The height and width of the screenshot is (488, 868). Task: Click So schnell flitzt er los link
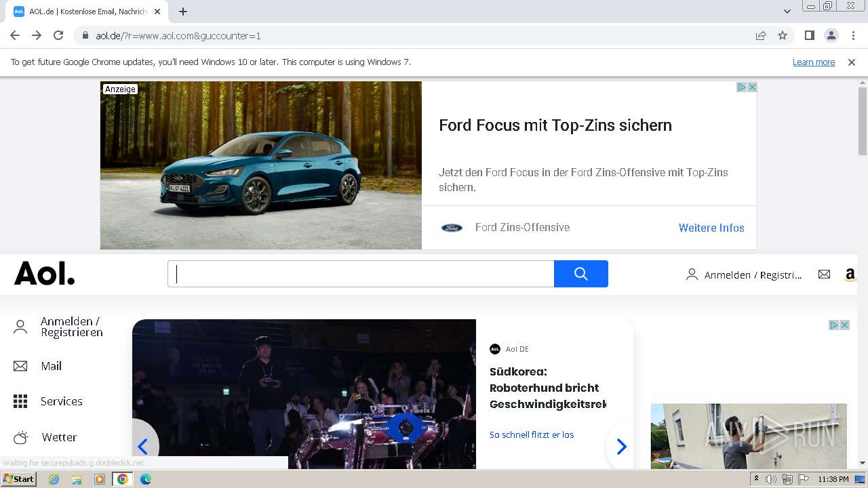click(x=532, y=434)
